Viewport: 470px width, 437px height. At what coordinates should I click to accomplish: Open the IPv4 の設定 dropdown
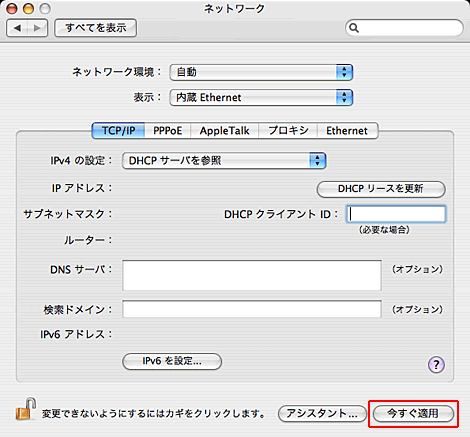coord(224,161)
